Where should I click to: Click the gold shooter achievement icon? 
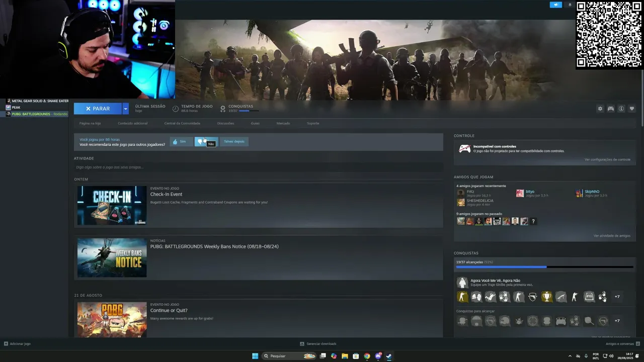462,297
